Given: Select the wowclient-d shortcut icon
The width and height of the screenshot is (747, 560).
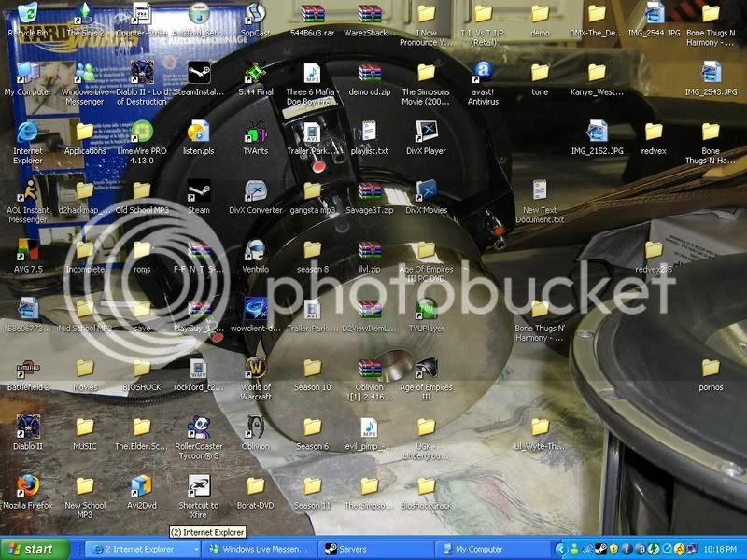Looking at the screenshot, I should click(255, 309).
